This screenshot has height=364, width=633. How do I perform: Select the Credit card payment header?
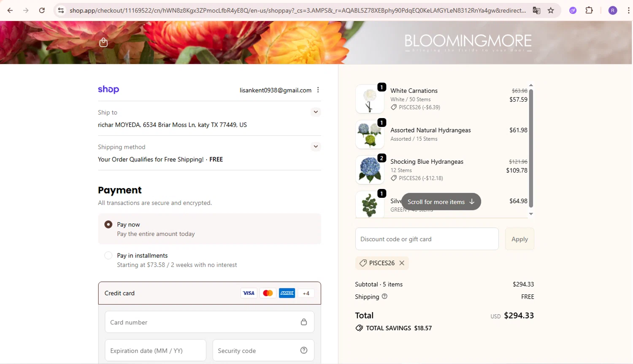point(210,293)
